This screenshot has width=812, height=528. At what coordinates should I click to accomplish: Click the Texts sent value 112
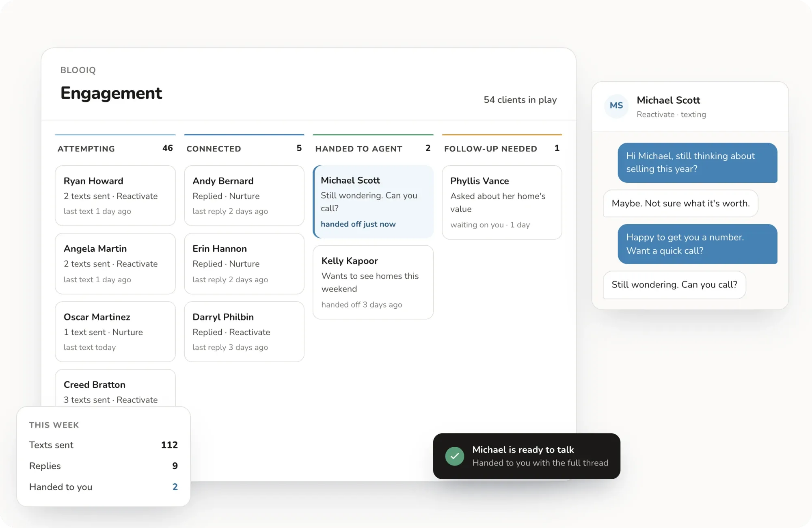(x=169, y=445)
